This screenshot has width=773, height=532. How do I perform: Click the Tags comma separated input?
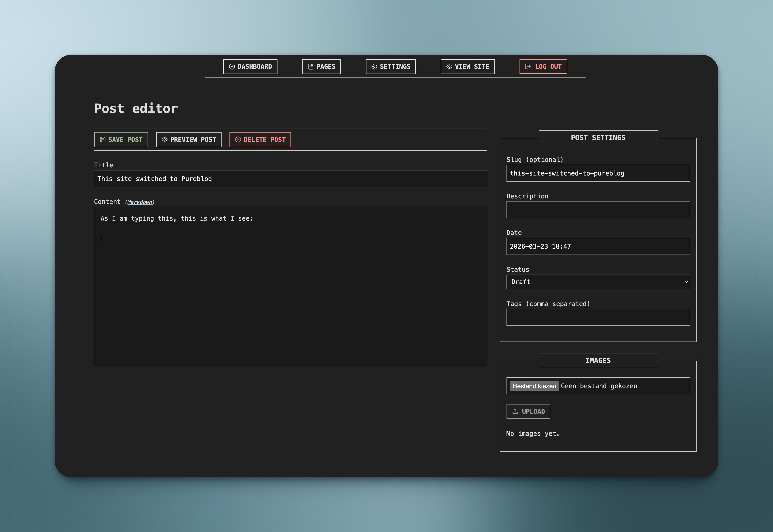coord(598,317)
